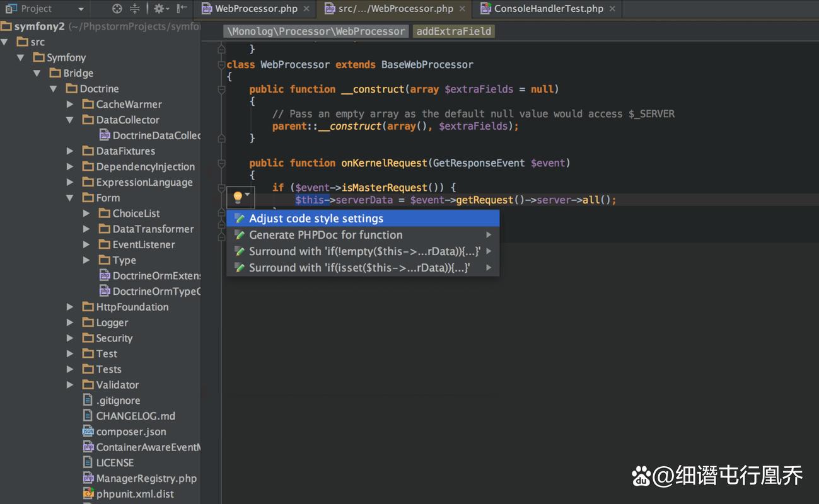The image size is (819, 504).
Task: Close the ConsoleHandlerTest.php tab
Action: (612, 9)
